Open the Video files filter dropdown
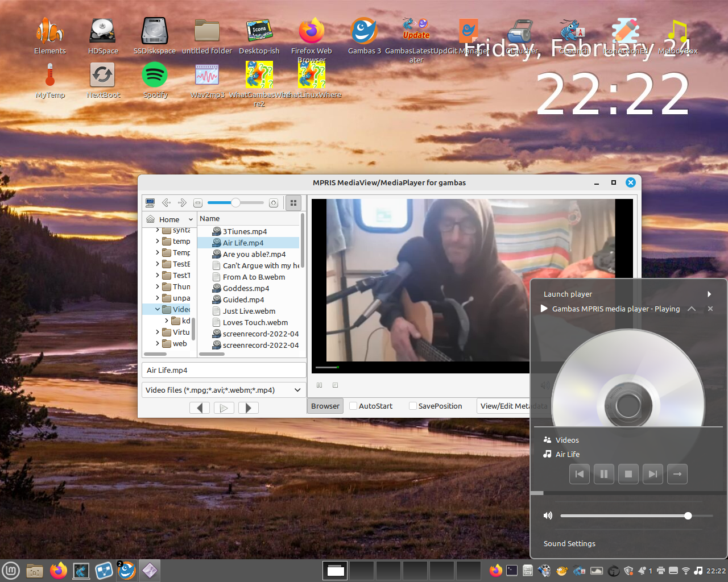Image resolution: width=728 pixels, height=582 pixels. 224,390
